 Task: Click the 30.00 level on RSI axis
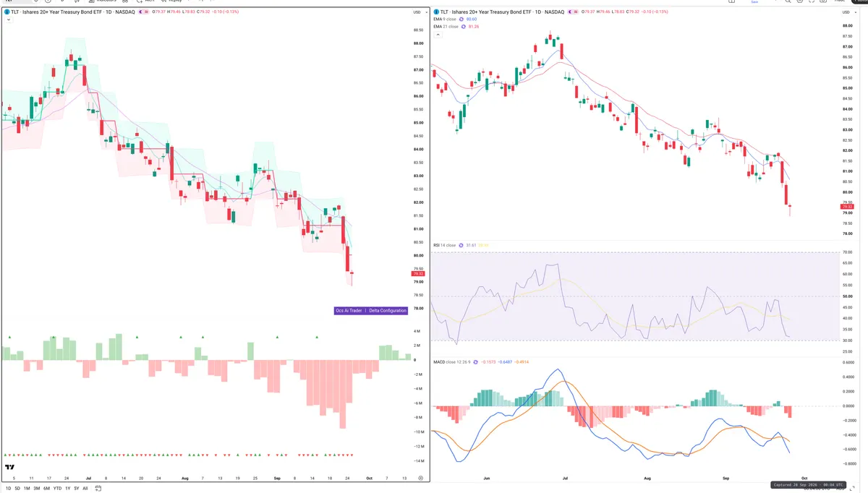point(848,340)
